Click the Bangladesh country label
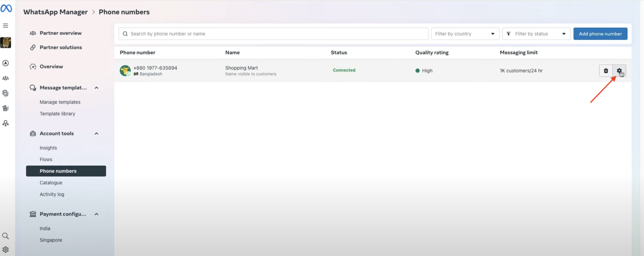The image size is (644, 256). pyautogui.click(x=151, y=74)
